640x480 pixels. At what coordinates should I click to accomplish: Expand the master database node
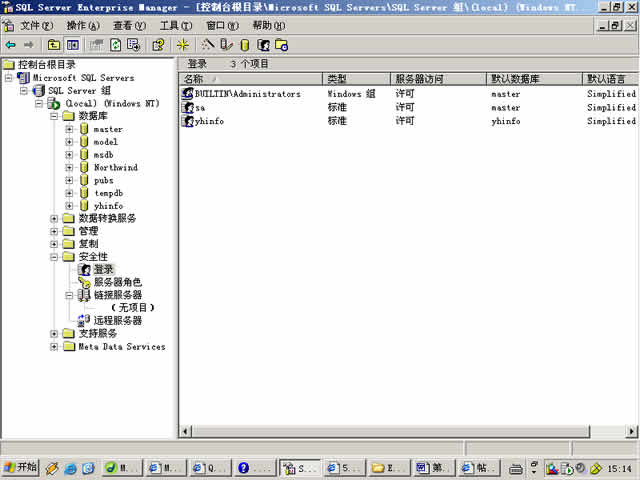[x=69, y=129]
